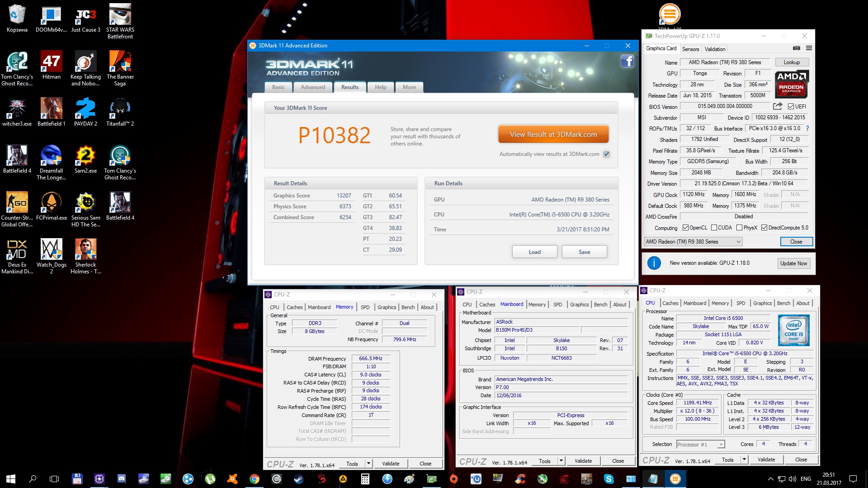
Task: Click the Load button in Run Details
Action: tap(535, 252)
